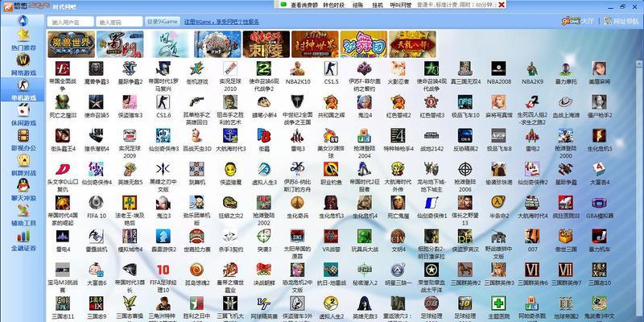The width and height of the screenshot is (644, 322).
Task: Click the 登录9iGame login button
Action: (x=163, y=22)
